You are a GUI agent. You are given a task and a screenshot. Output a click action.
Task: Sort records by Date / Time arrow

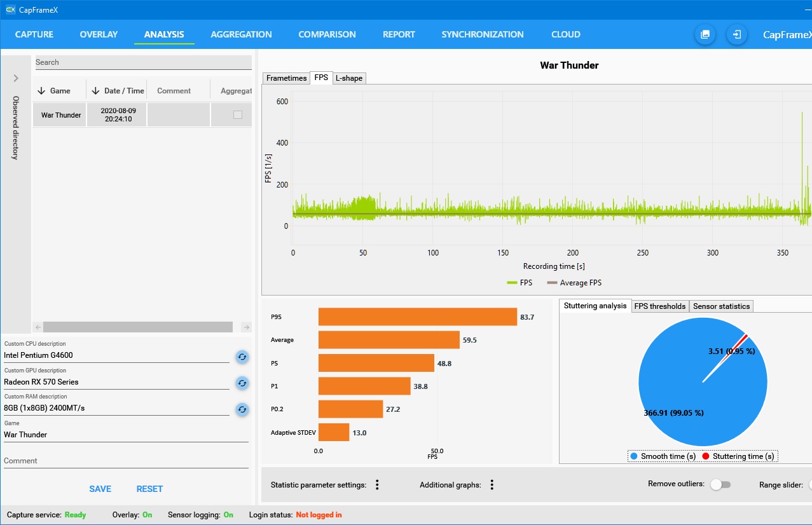(95, 91)
